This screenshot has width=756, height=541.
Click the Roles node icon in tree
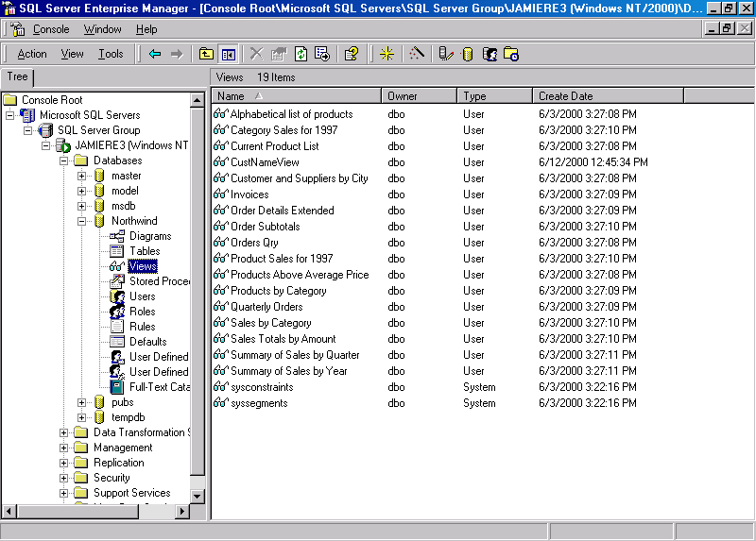(116, 312)
